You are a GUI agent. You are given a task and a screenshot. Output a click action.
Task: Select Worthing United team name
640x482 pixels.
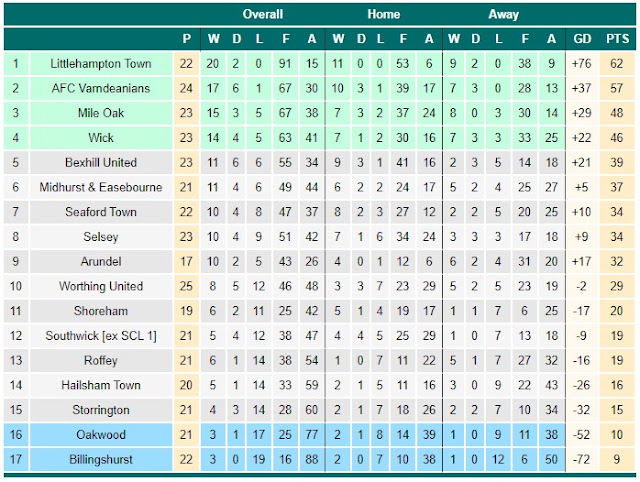point(101,286)
